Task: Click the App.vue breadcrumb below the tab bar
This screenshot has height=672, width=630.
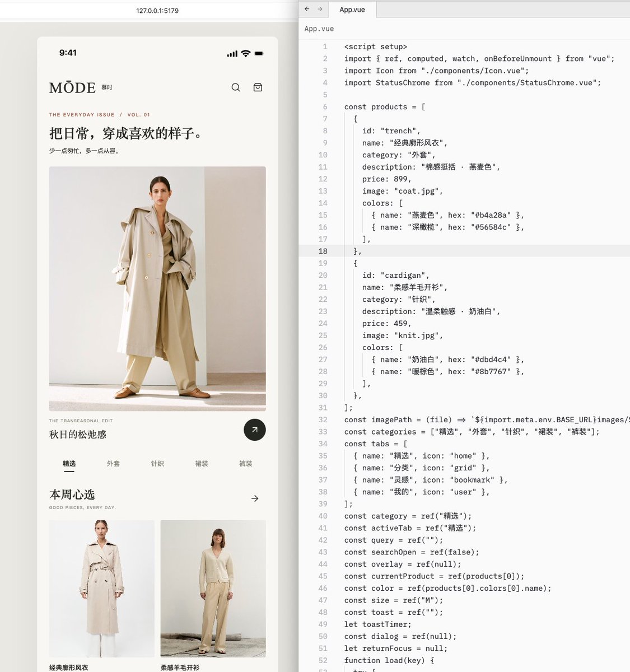Action: (x=319, y=29)
